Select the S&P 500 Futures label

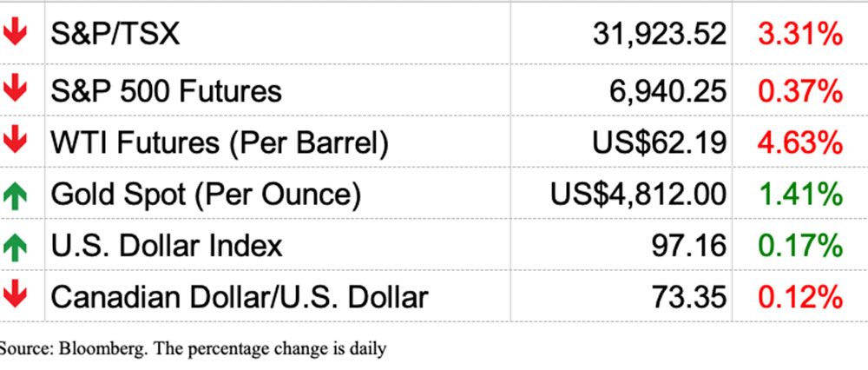[167, 90]
